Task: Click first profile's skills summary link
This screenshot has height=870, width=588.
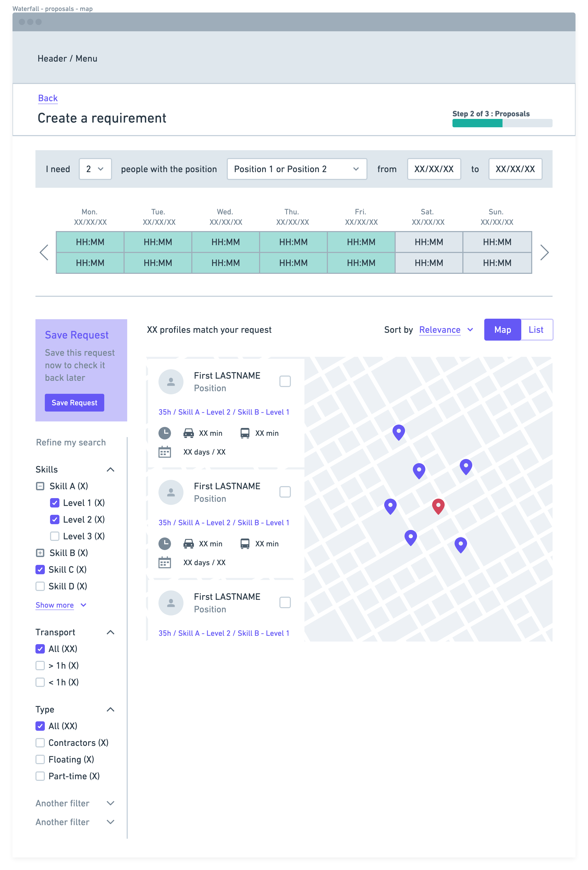Action: tap(224, 412)
